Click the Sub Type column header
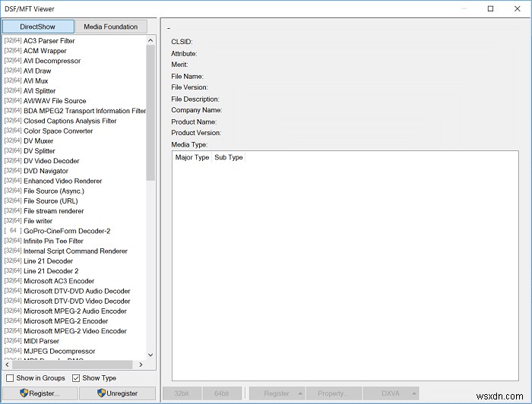This screenshot has width=532, height=404. [228, 157]
